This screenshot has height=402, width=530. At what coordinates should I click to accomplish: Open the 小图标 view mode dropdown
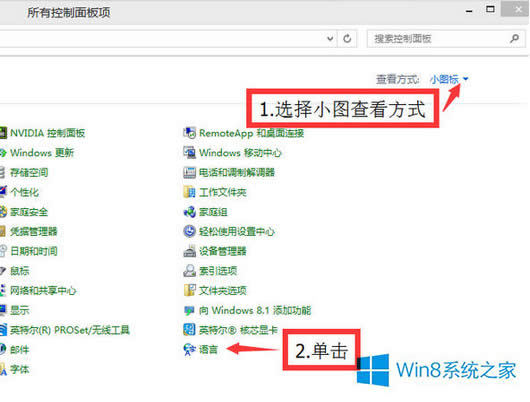pos(449,79)
